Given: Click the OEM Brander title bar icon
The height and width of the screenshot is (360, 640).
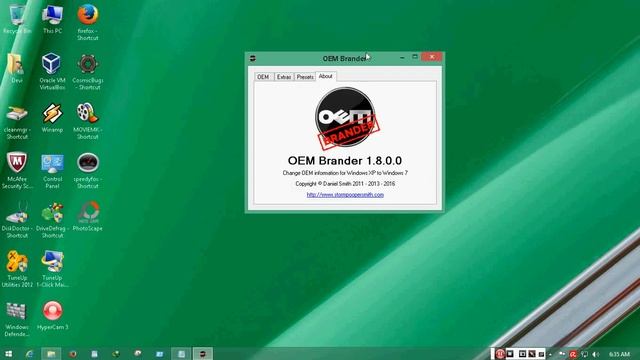Looking at the screenshot, I should point(253,58).
